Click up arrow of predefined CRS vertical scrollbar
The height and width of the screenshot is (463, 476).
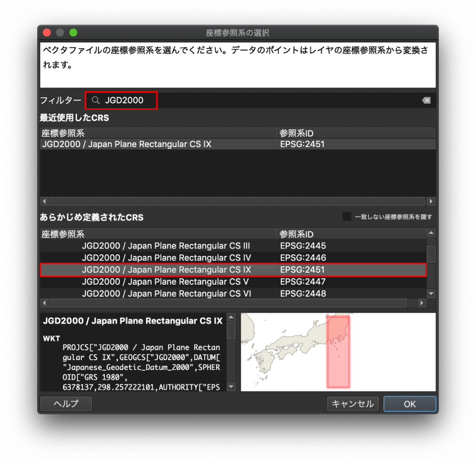(431, 233)
